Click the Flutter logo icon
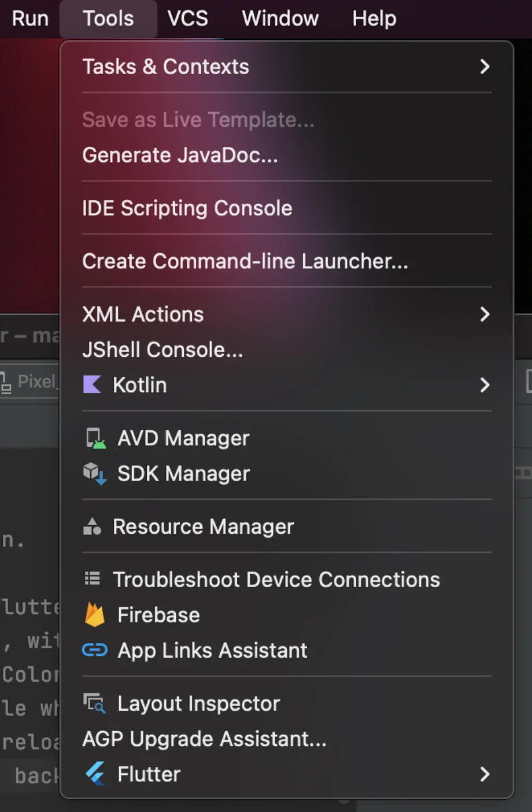The width and height of the screenshot is (532, 812). (95, 774)
